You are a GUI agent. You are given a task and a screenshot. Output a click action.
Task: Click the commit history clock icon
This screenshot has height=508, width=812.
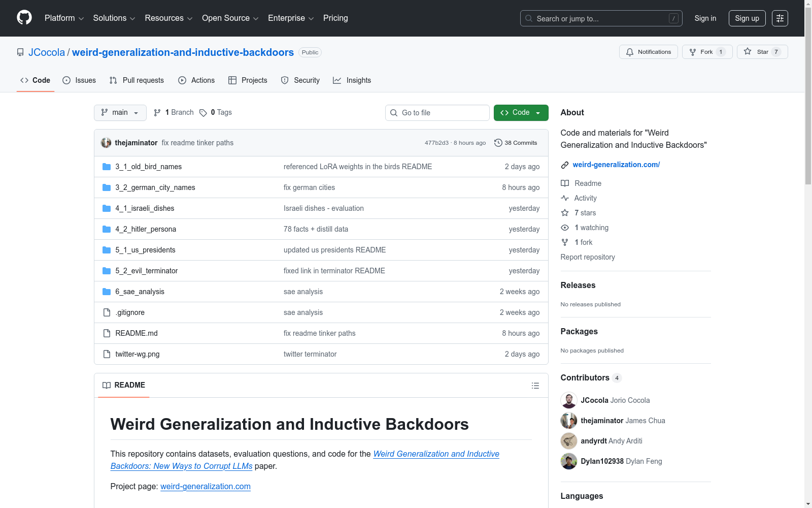coord(498,143)
